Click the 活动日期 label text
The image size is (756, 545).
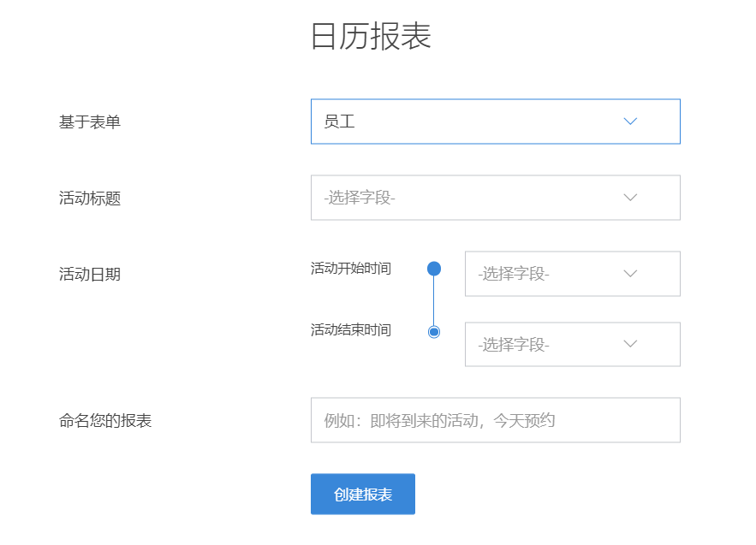pyautogui.click(x=90, y=275)
